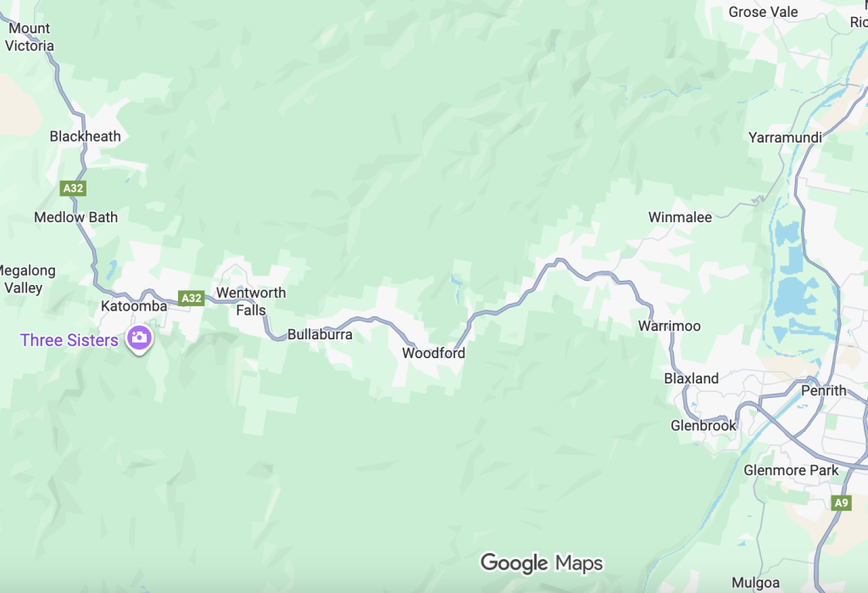Click the Woodford town label
The width and height of the screenshot is (868, 593).
(433, 353)
